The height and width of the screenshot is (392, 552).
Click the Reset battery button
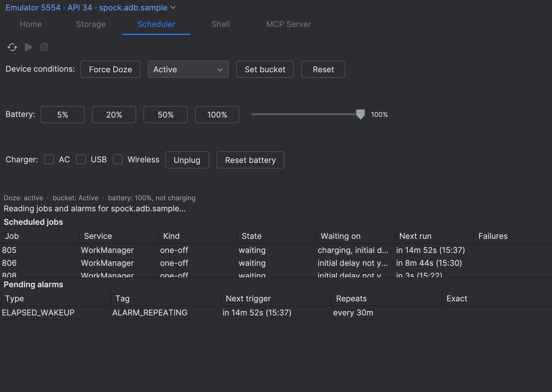pos(250,160)
